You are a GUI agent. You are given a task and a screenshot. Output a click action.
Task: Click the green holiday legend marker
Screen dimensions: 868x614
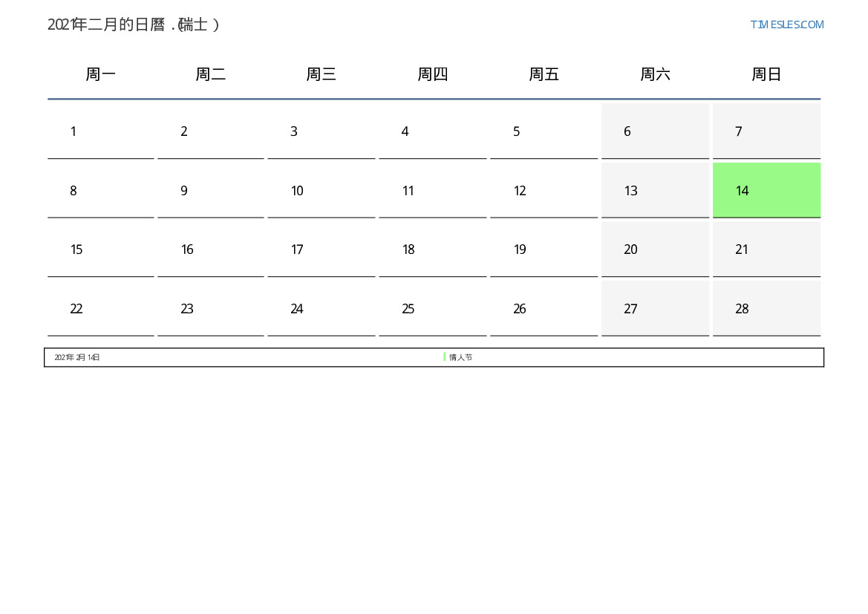[x=444, y=357]
